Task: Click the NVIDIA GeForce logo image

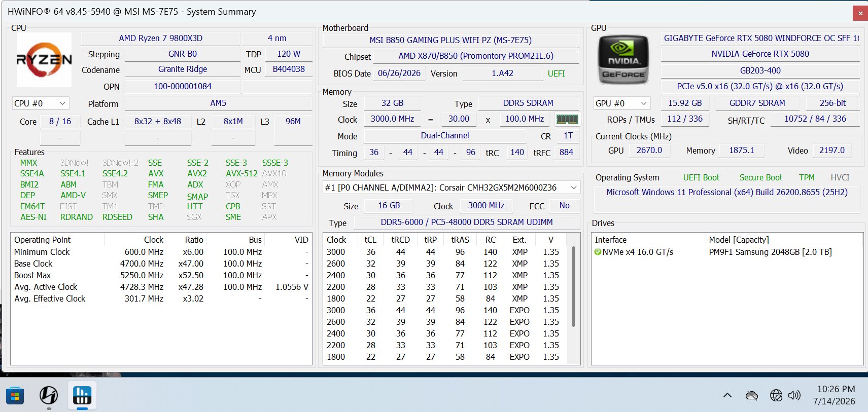Action: click(x=623, y=60)
